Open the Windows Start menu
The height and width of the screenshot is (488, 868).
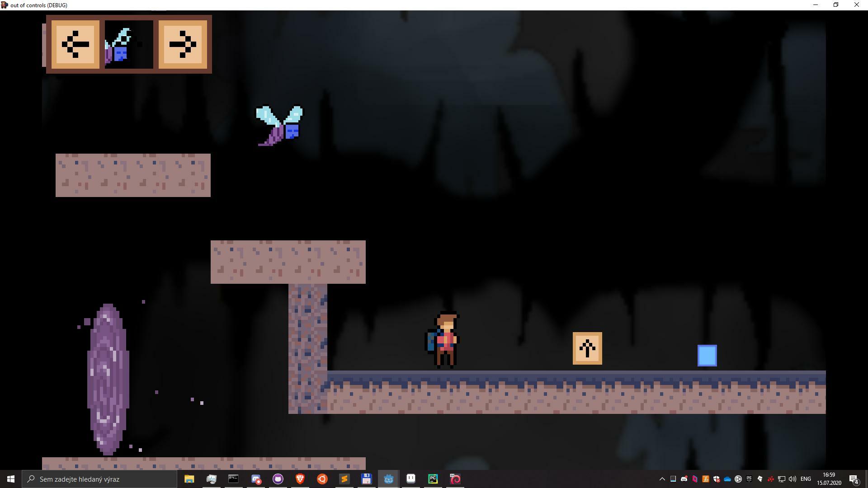click(11, 479)
